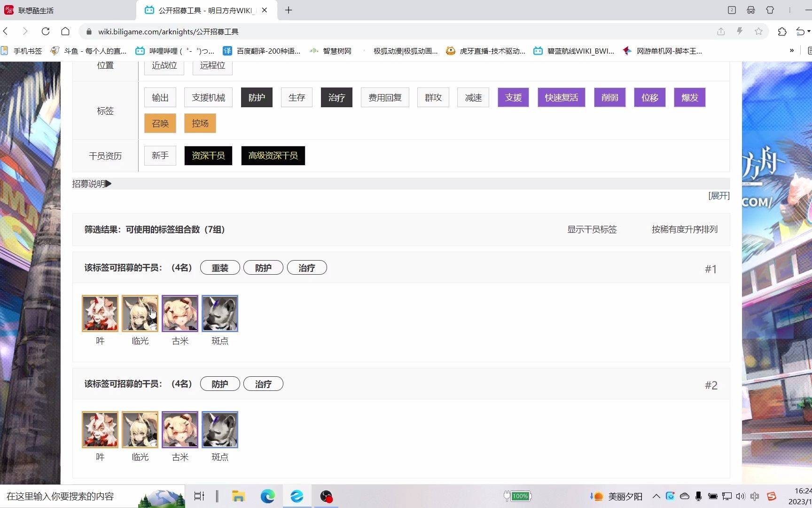The image size is (812, 508).
Task: Toggle the 支援机械 tag
Action: pos(209,97)
